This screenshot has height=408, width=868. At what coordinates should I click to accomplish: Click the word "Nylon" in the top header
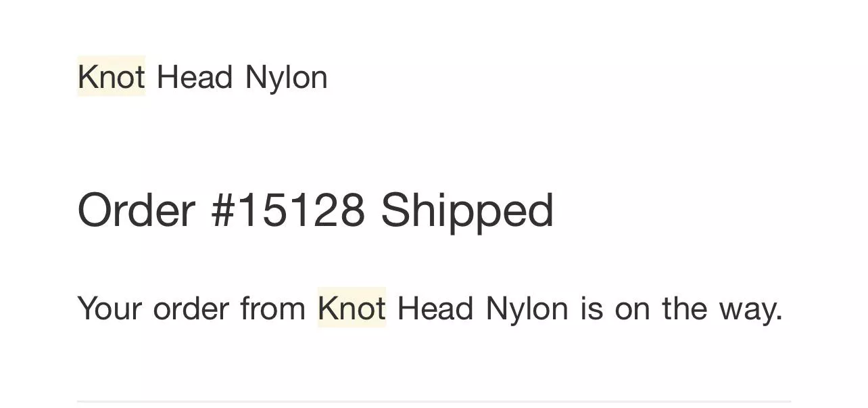click(x=286, y=77)
